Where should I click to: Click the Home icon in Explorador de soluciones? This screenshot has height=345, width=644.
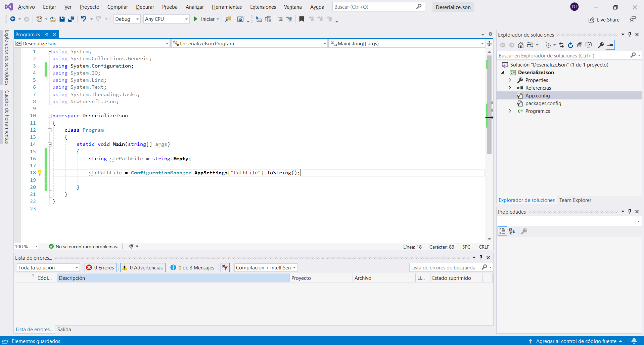[520, 45]
